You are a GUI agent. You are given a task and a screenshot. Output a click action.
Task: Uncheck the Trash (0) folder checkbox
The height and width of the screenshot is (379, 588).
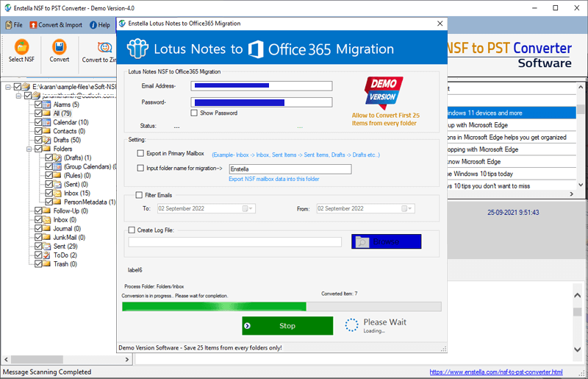(x=38, y=263)
